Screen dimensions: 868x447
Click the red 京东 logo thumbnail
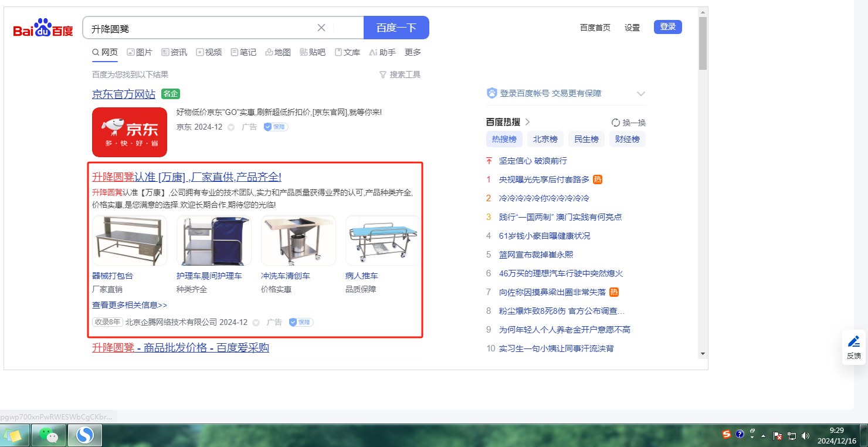click(130, 132)
